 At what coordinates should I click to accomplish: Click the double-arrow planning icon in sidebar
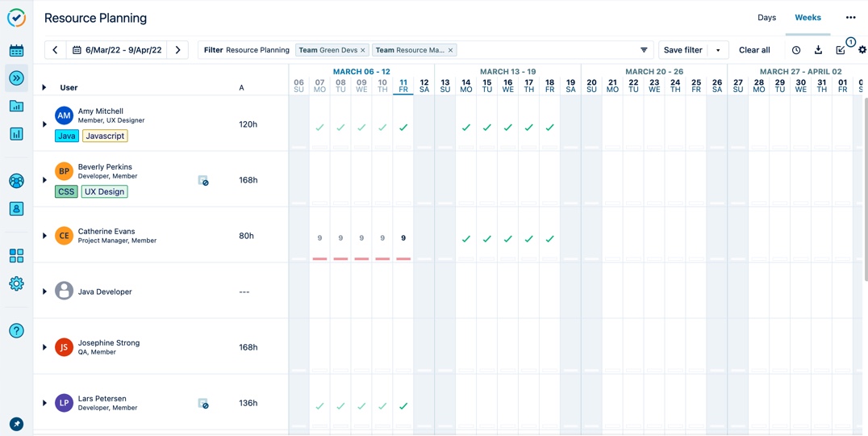[16, 78]
